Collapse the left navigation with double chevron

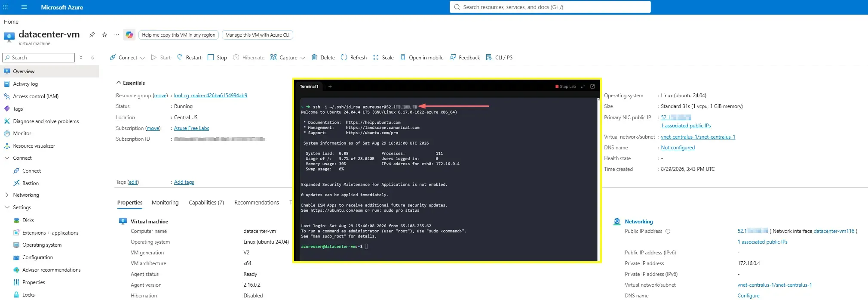coord(93,58)
